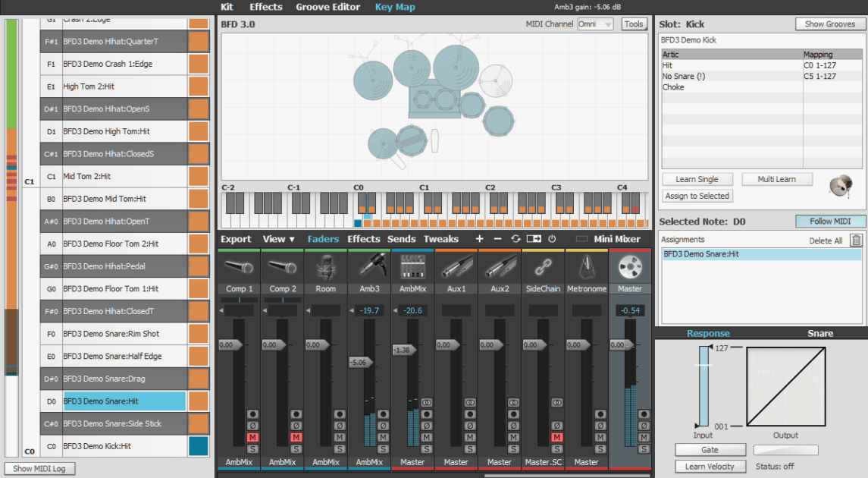Image resolution: width=868 pixels, height=478 pixels.
Task: Click the Show MIDI Log button
Action: [x=39, y=469]
